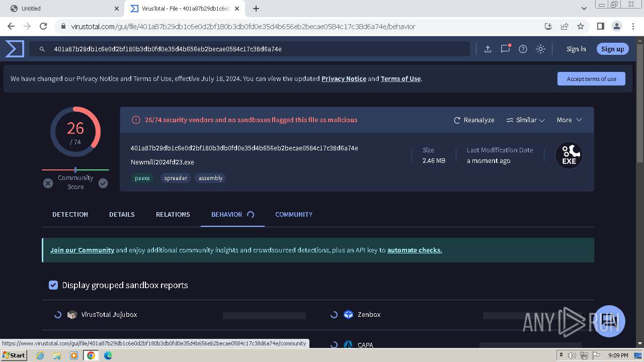The height and width of the screenshot is (362, 644).
Task: Click the peexe tag
Action: 142,178
